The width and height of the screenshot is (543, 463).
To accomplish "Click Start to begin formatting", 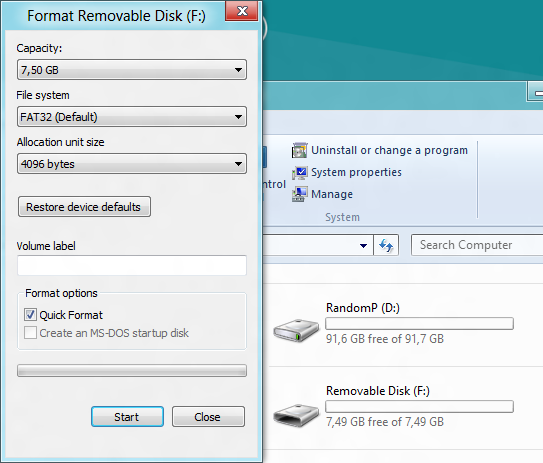I will (x=127, y=417).
